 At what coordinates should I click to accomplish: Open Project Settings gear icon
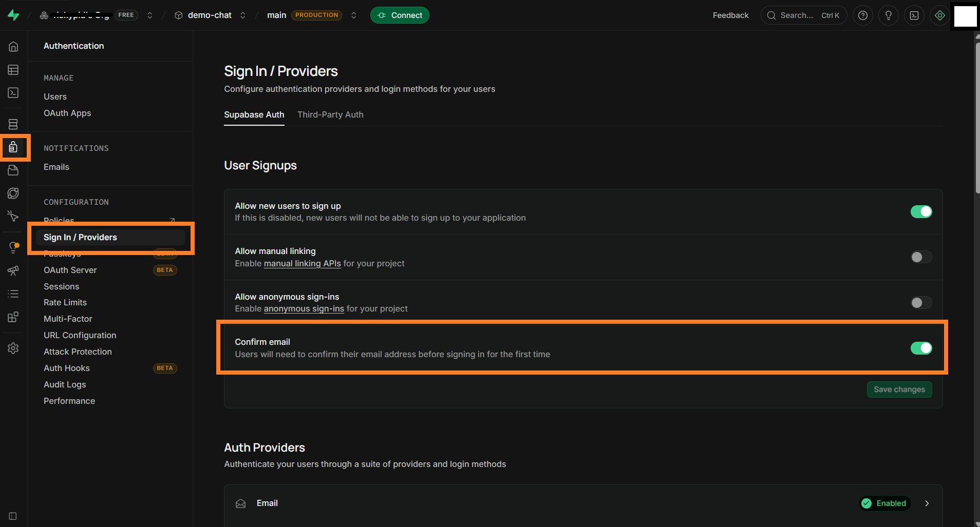(13, 348)
